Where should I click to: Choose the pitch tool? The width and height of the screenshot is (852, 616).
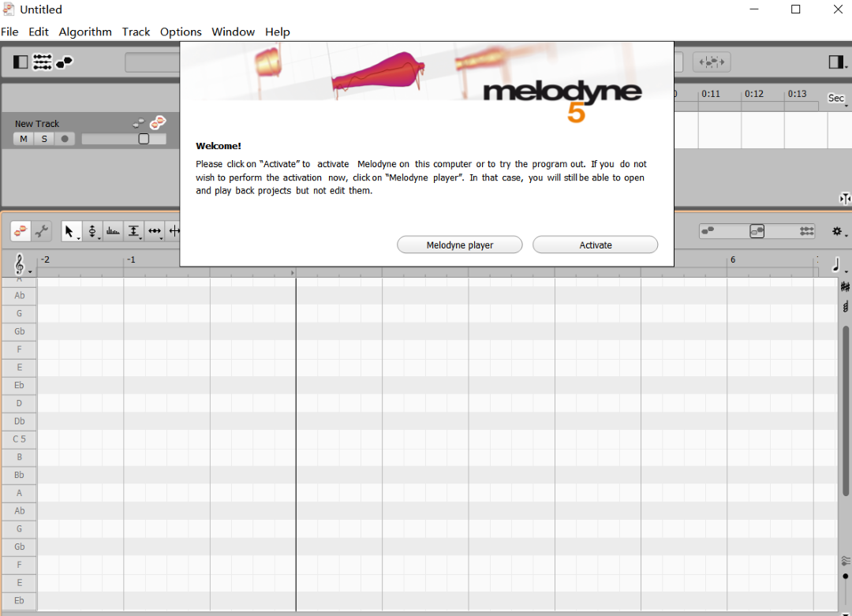(x=92, y=231)
